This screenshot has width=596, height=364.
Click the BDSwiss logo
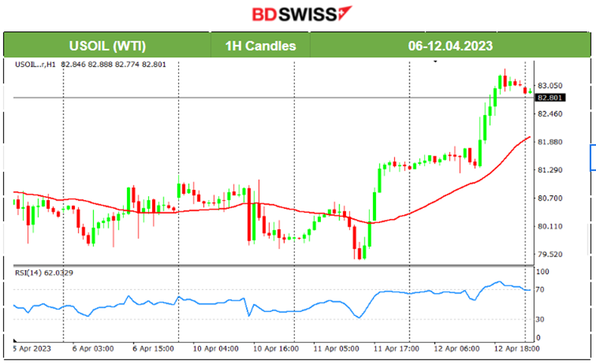pos(302,14)
